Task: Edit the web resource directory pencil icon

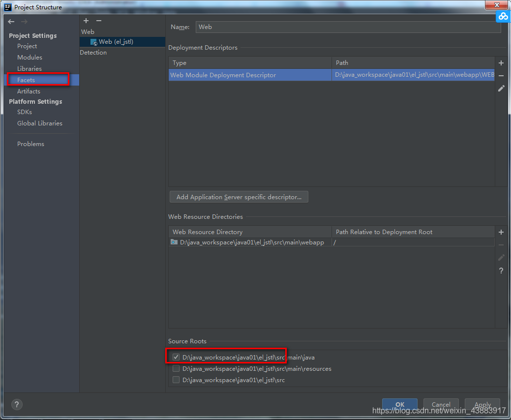Action: [x=501, y=257]
